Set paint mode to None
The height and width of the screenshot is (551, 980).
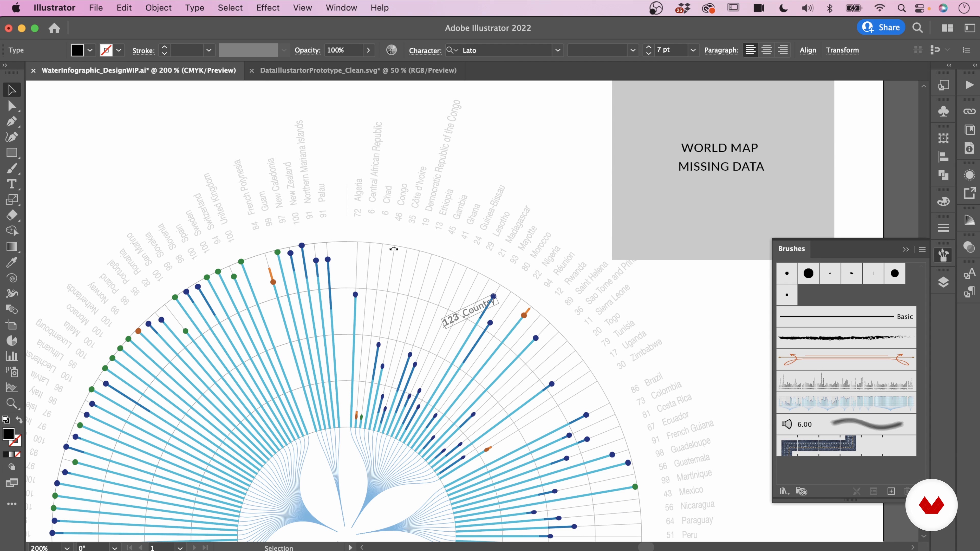(18, 454)
